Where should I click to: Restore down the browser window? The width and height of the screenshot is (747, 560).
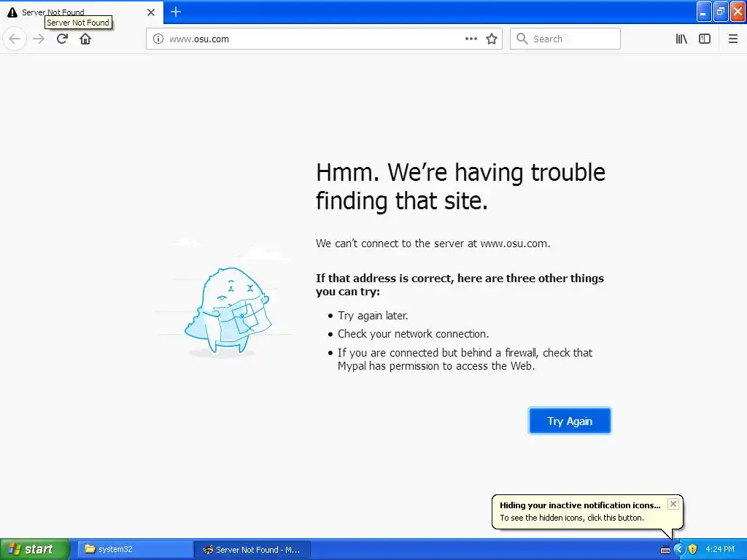721,12
